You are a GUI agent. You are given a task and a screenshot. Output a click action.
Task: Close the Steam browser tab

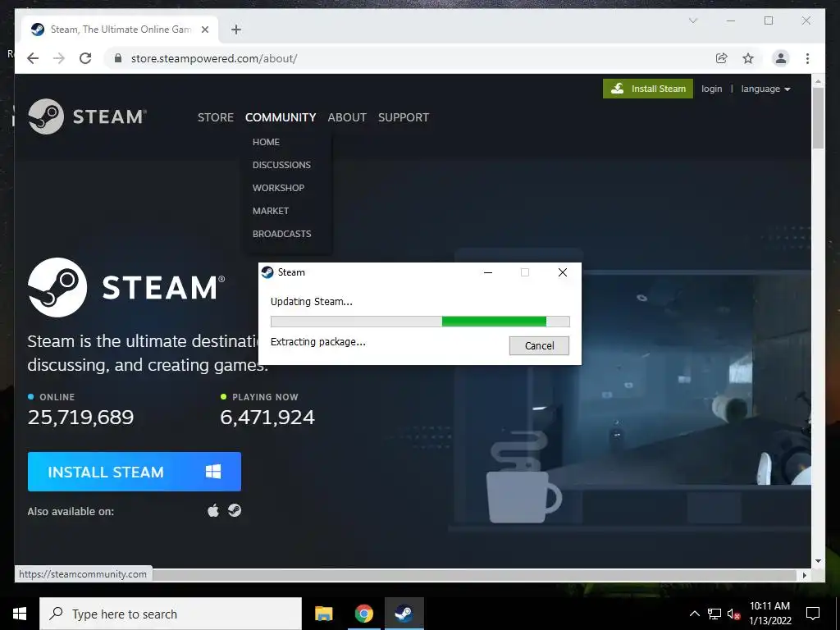click(x=204, y=30)
